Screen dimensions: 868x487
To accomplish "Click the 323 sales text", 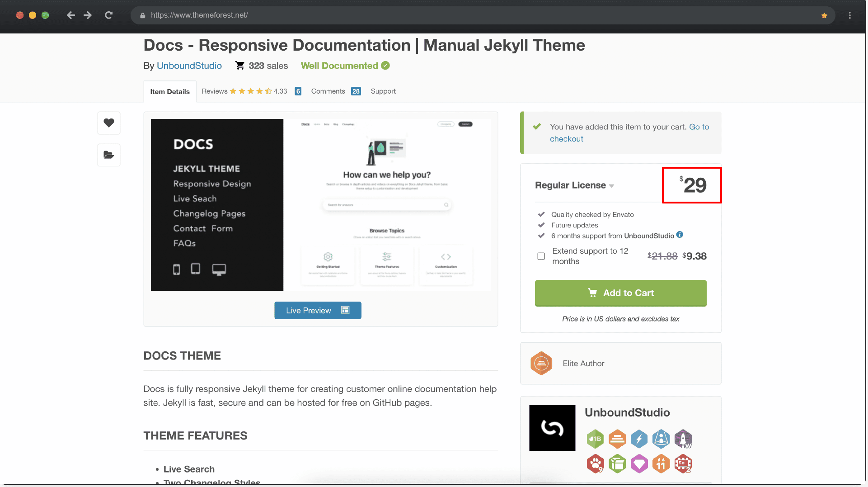I will click(268, 66).
